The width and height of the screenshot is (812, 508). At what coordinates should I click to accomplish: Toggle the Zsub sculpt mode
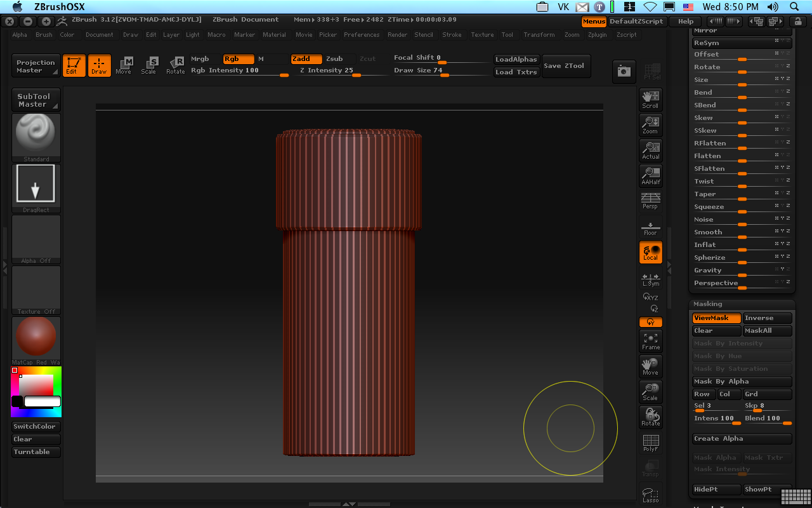[334, 59]
